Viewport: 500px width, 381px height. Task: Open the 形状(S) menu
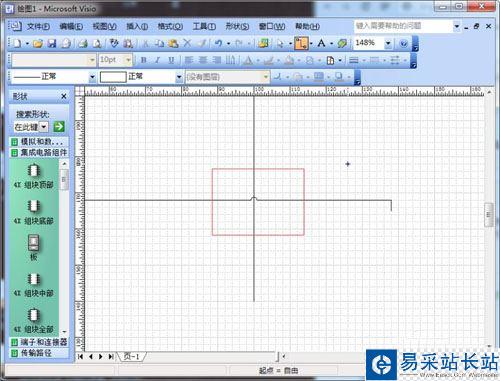237,26
